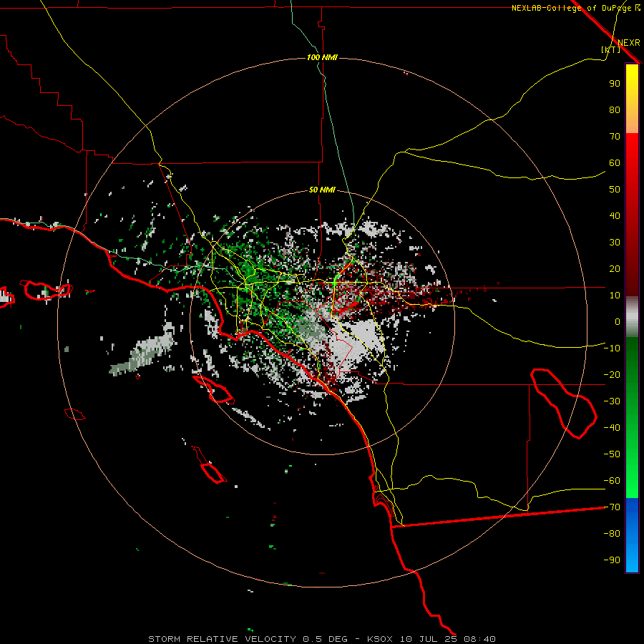
Task: Click the 50 NMI range ring label
Action: click(x=322, y=190)
